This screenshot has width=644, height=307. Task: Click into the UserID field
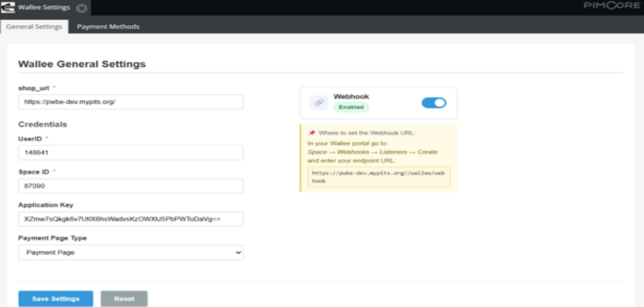pos(131,152)
